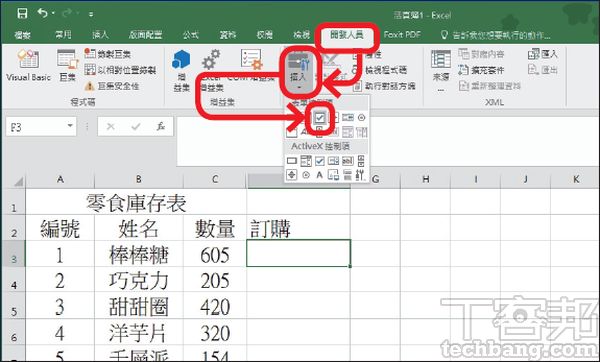Save workbook from quick access toolbar

(22, 14)
